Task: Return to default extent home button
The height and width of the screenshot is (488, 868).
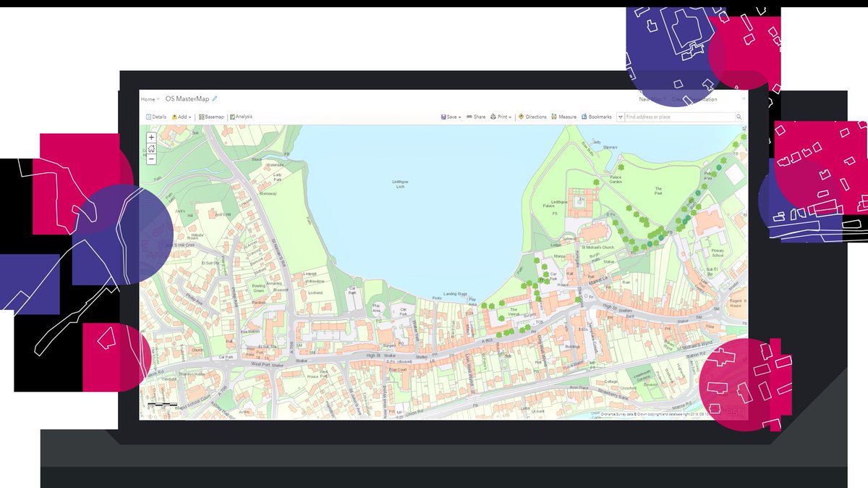Action: (x=151, y=148)
